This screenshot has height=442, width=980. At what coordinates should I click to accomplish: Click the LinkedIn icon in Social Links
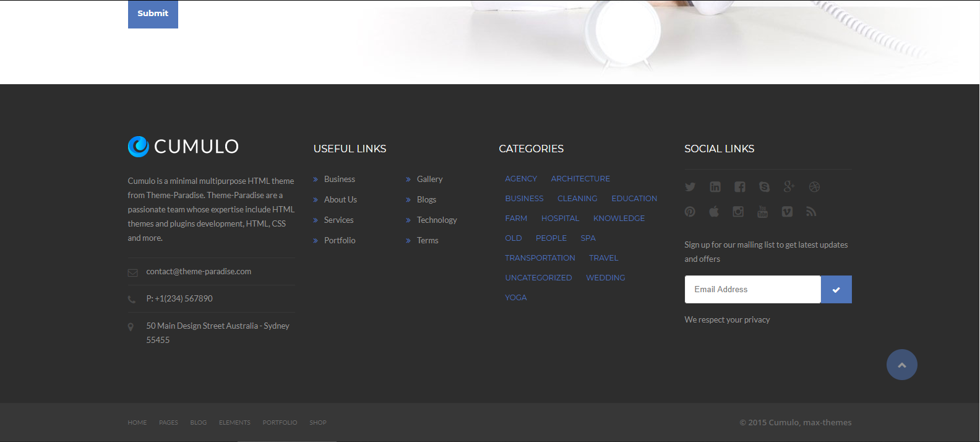coord(715,187)
